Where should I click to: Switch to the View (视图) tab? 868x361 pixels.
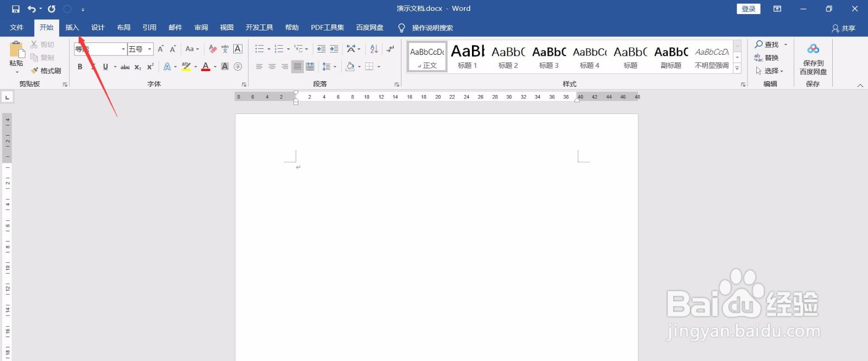[227, 28]
